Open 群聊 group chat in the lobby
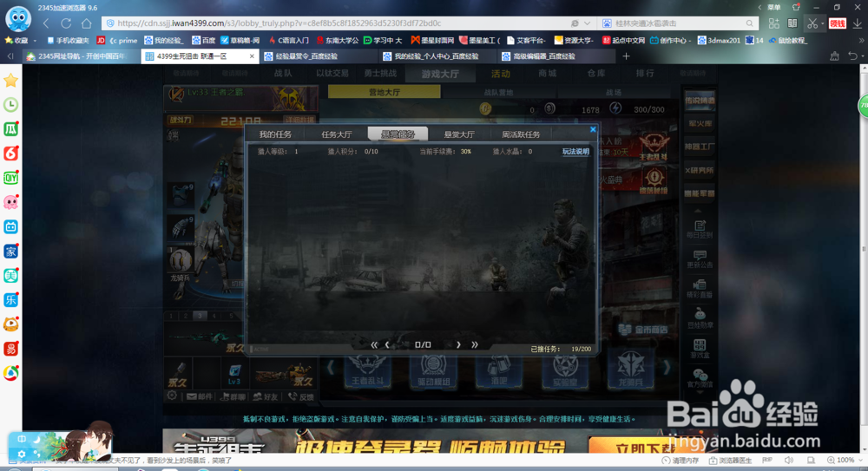The height and width of the screenshot is (471, 868). pos(233,396)
